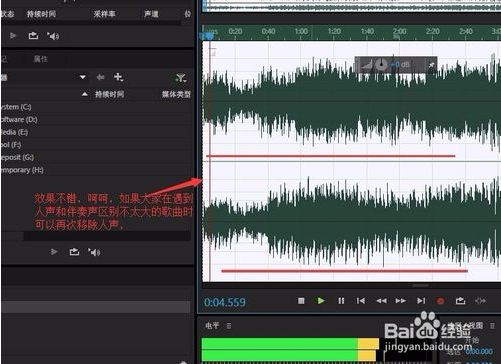Screen dimensions: 501x364
Task: Toggle skip selection icon at transport end
Action: pyautogui.click(x=480, y=301)
